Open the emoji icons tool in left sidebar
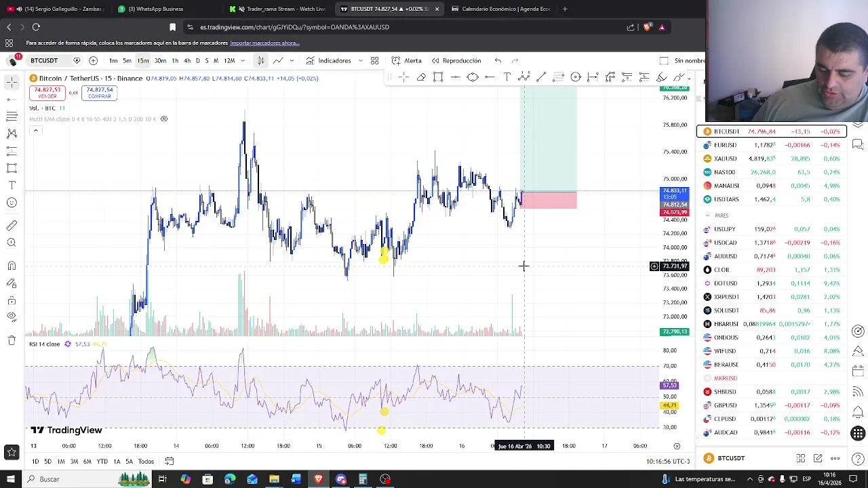 pyautogui.click(x=12, y=203)
